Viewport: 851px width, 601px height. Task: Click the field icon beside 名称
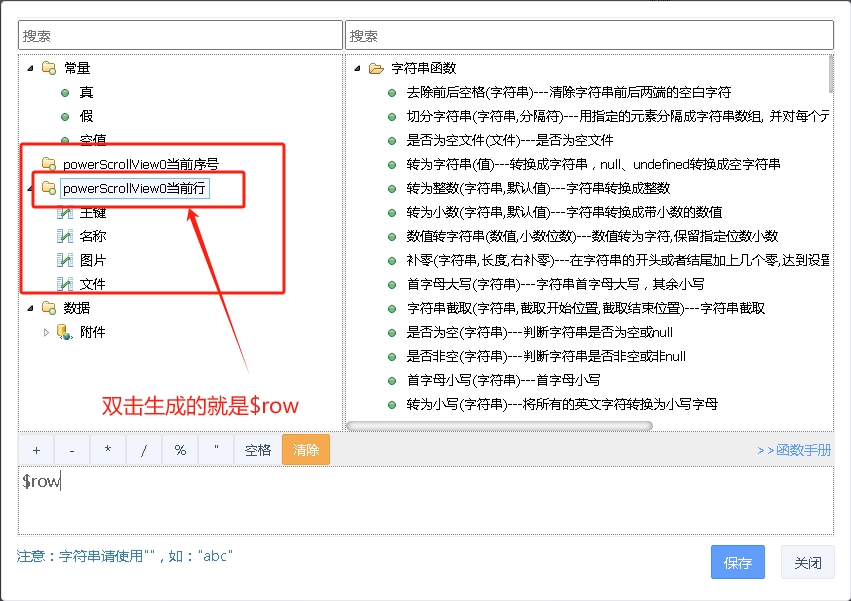pos(65,236)
